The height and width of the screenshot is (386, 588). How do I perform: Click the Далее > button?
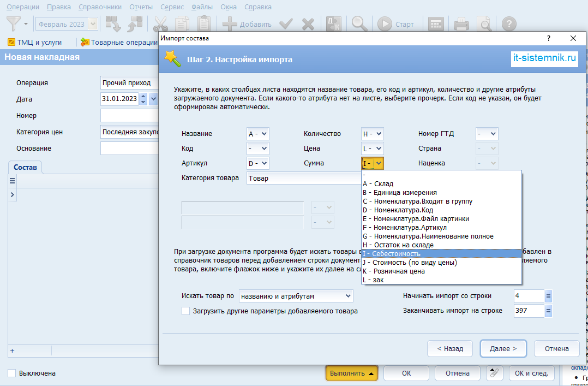point(503,348)
